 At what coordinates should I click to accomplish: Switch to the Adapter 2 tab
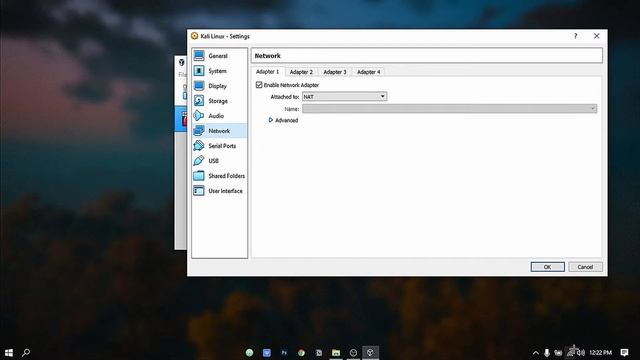(x=301, y=72)
